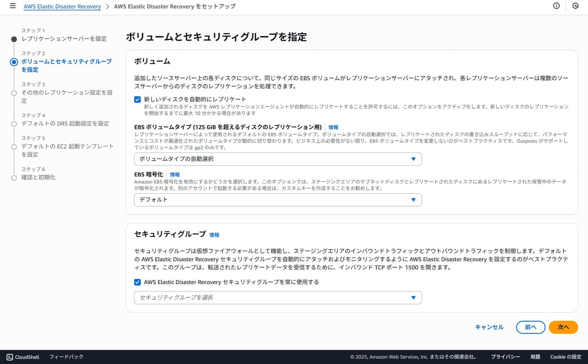This screenshot has height=364, width=588.
Task: Click the Step 1 completed circle indicator
Action: [14, 39]
